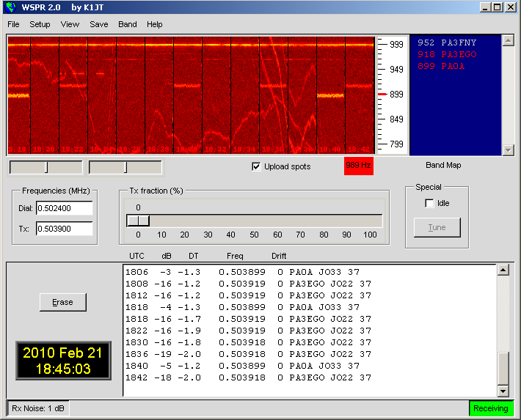Click the Tx frequency input field
This screenshot has height=420, width=521.
tap(64, 229)
